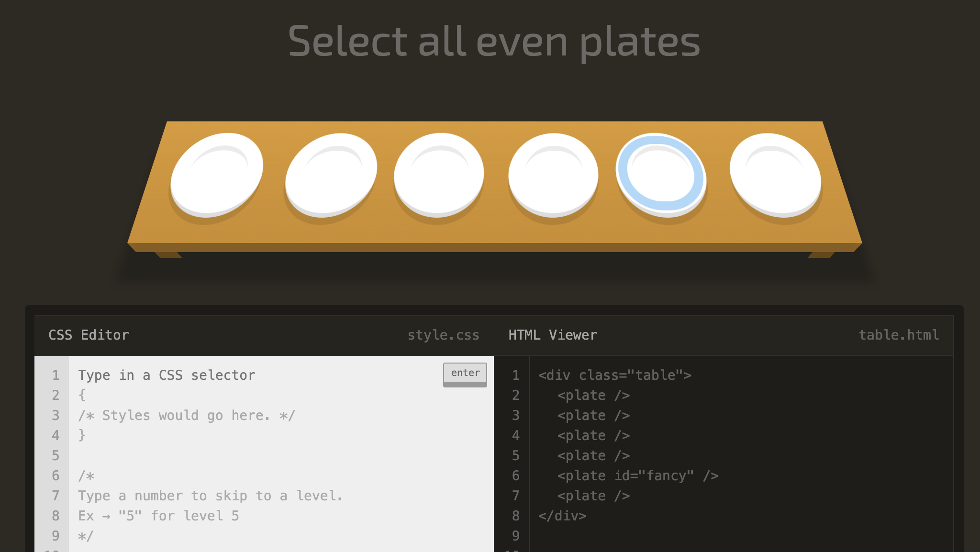980x552 pixels.
Task: Click the CSS Editor panel title
Action: click(89, 335)
